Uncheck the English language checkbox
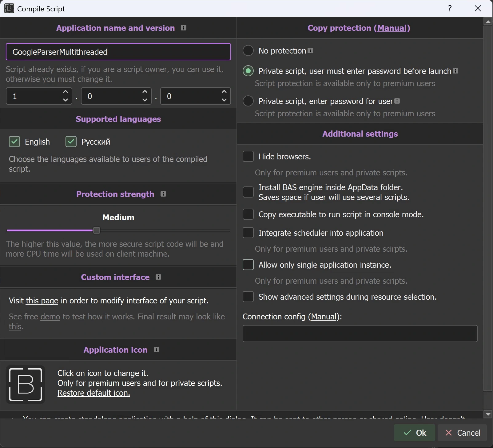 14,142
